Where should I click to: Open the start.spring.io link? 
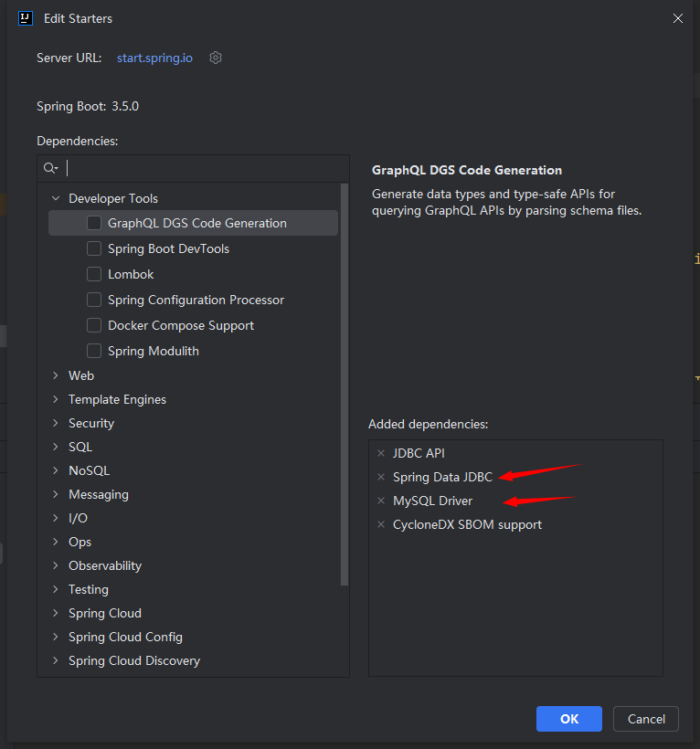154,58
